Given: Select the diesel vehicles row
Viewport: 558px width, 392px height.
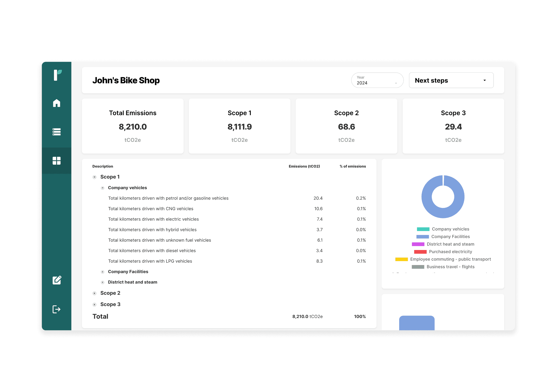Looking at the screenshot, I should [229, 250].
